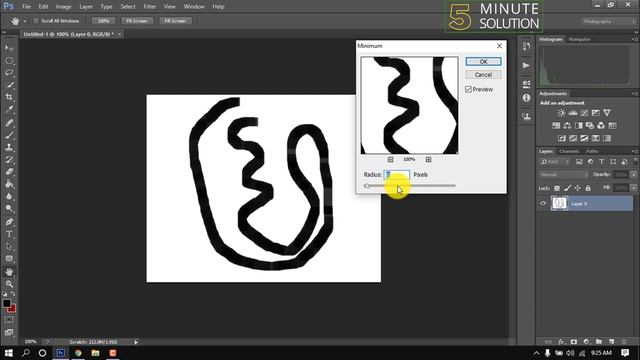Screen dimensions: 640x360
Task: Open the Layer menu
Action: coord(86,7)
